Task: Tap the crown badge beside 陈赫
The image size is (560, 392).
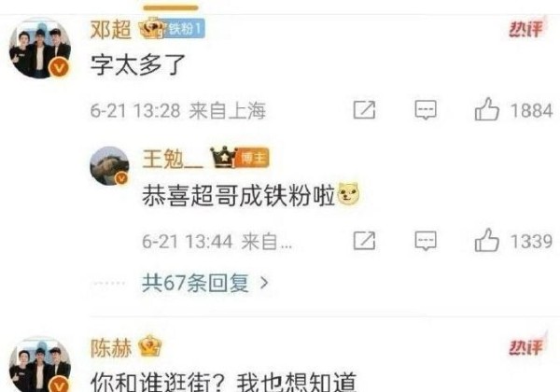Action: pyautogui.click(x=149, y=346)
